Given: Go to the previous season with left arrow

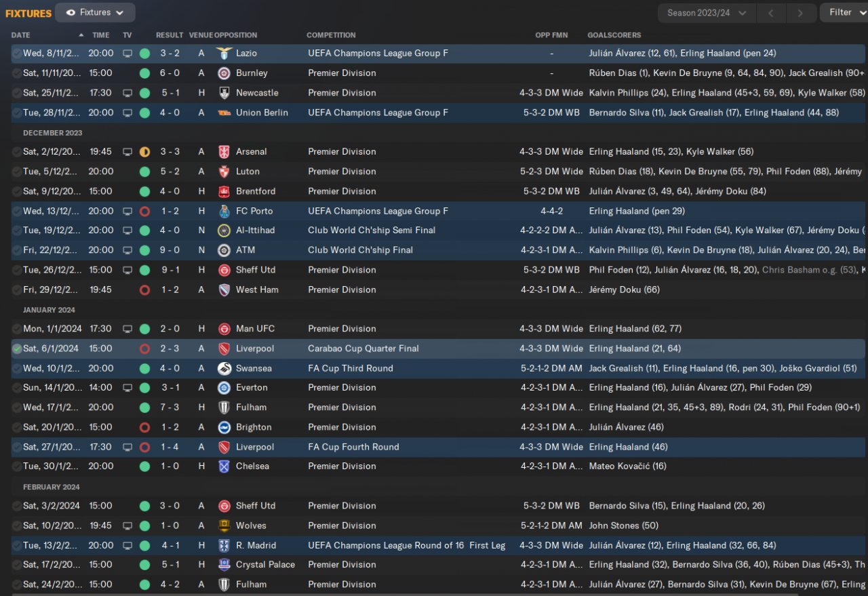Looking at the screenshot, I should tap(770, 12).
